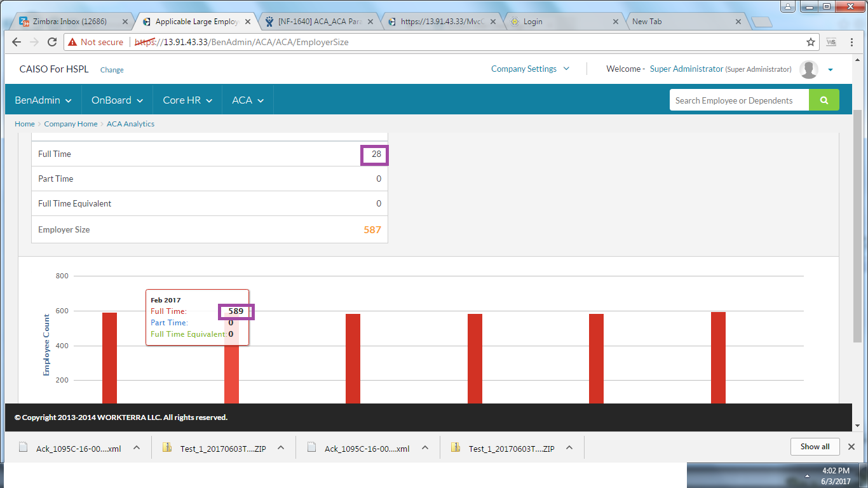This screenshot has height=488, width=868.
Task: Click the browser back arrow
Action: click(17, 42)
